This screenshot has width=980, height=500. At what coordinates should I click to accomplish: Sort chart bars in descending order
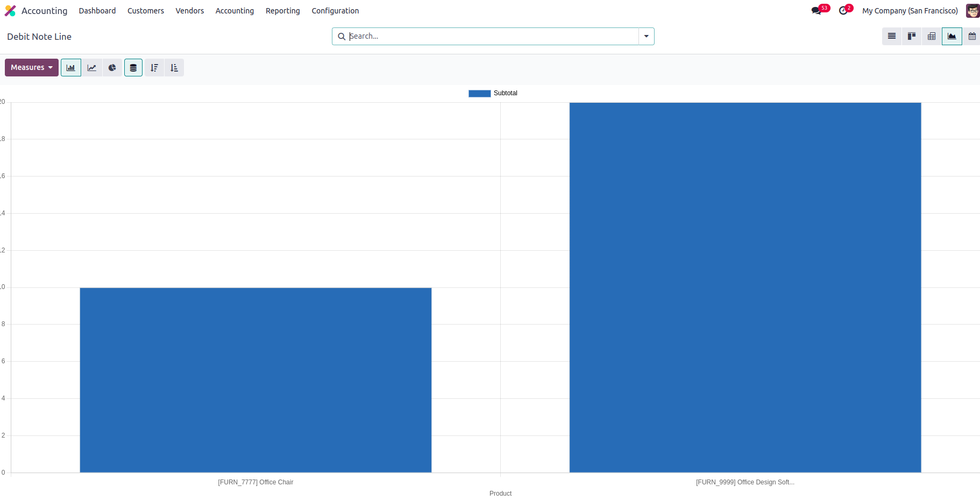[x=154, y=68]
